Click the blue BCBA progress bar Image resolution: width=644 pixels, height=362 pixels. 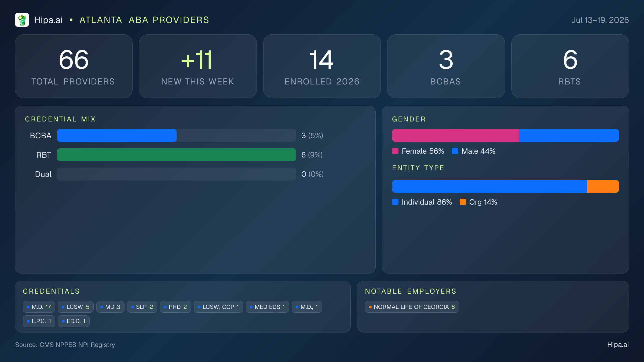(117, 135)
